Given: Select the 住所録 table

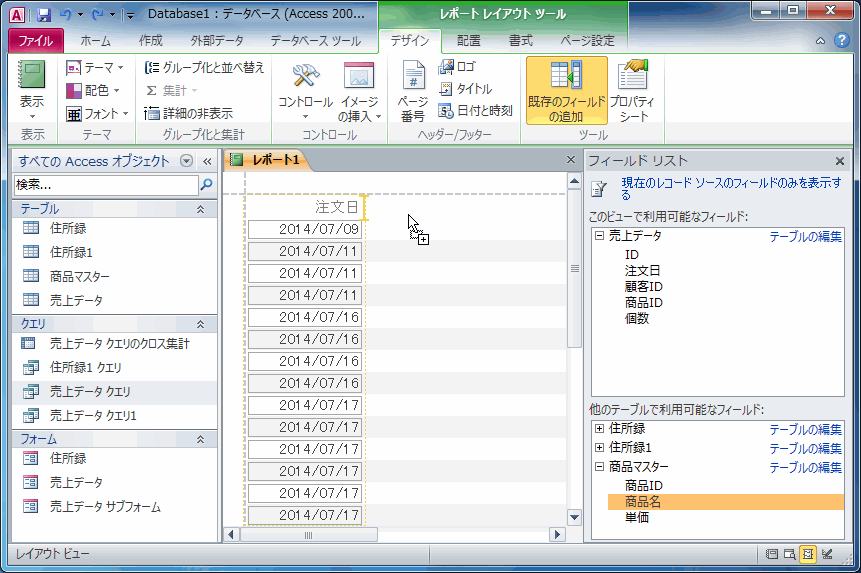Looking at the screenshot, I should coord(114,228).
